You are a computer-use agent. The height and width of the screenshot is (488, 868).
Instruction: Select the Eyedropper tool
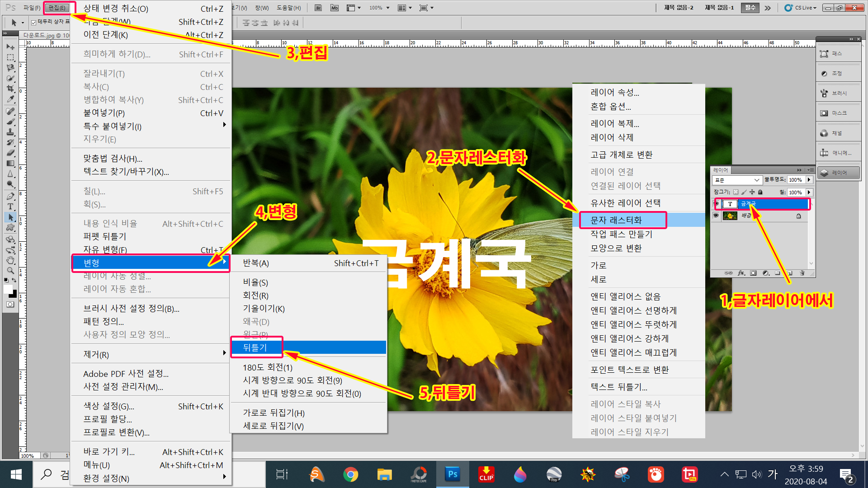coord(10,99)
